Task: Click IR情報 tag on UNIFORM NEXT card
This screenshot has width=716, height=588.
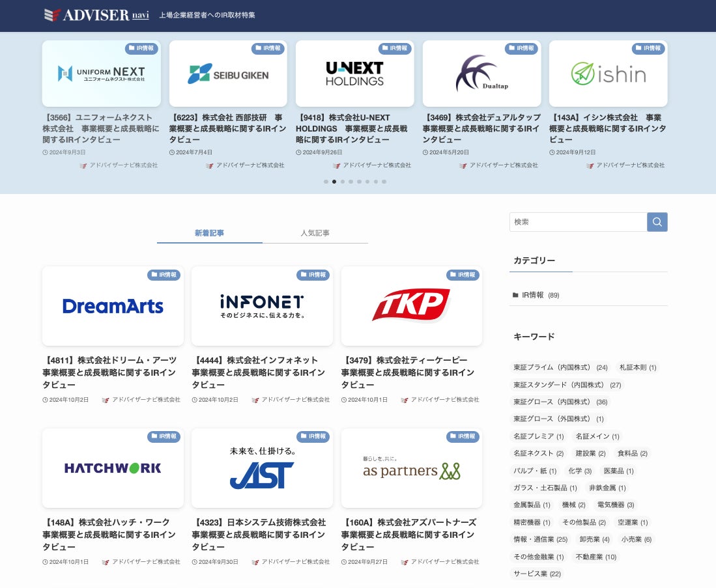Action: (141, 48)
